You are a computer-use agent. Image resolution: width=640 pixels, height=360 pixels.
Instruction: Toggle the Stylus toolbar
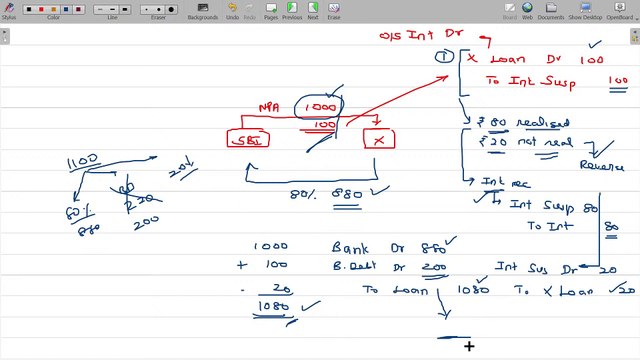click(x=9, y=11)
